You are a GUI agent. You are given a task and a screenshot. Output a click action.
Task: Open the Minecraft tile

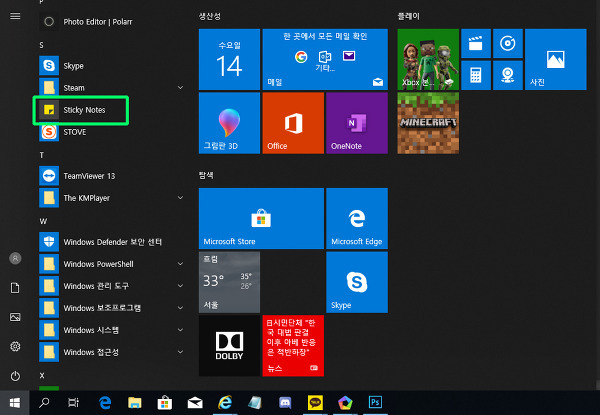click(x=428, y=123)
